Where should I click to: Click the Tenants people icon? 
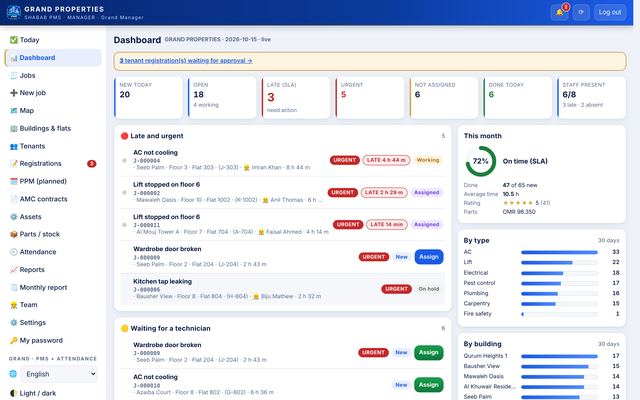(14, 146)
